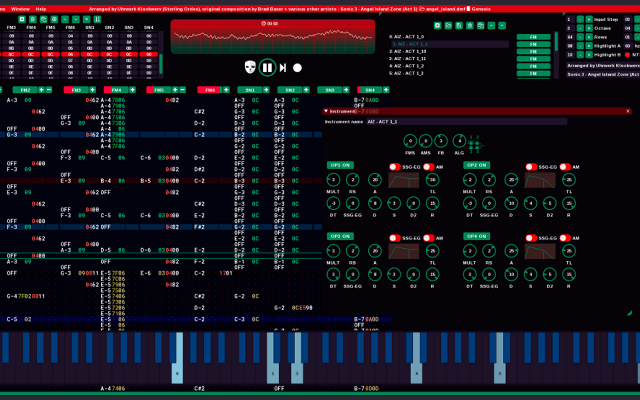Open the Window menu
Screen dimensions: 640x400
tap(20, 9)
